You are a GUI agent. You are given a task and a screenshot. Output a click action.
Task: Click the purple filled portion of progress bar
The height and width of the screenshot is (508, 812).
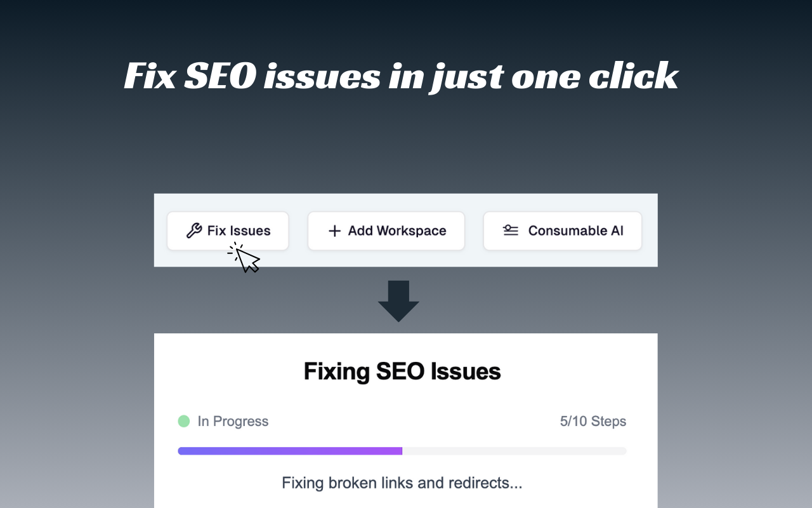click(290, 451)
